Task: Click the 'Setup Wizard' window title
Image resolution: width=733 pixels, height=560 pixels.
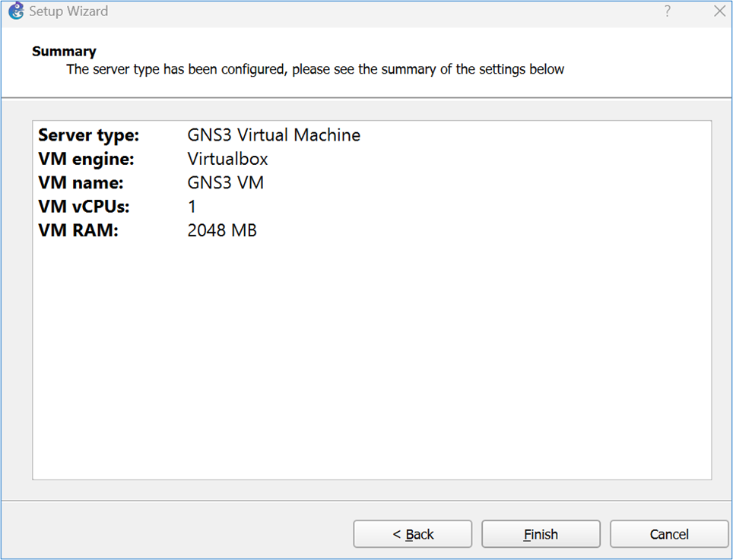Action: click(68, 11)
